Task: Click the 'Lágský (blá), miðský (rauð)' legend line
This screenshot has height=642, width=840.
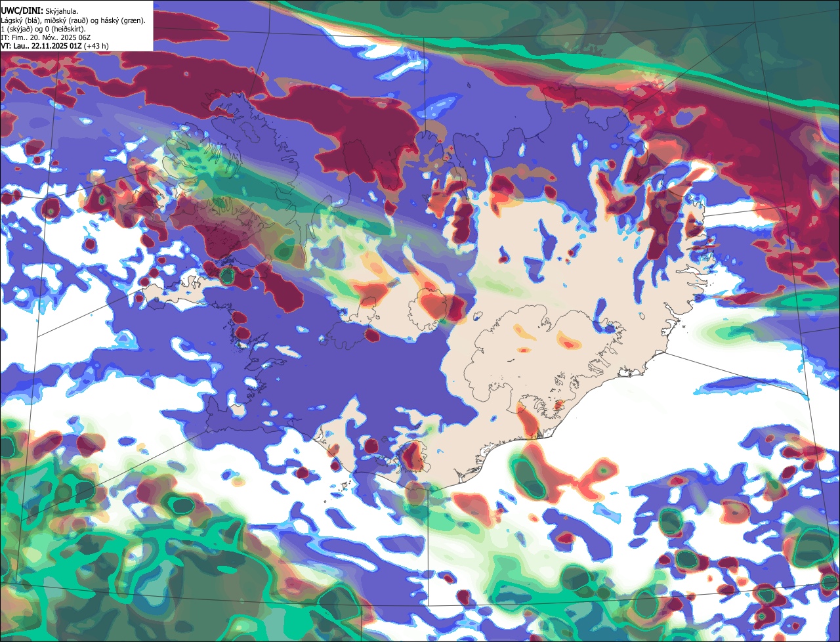Action: [73, 20]
